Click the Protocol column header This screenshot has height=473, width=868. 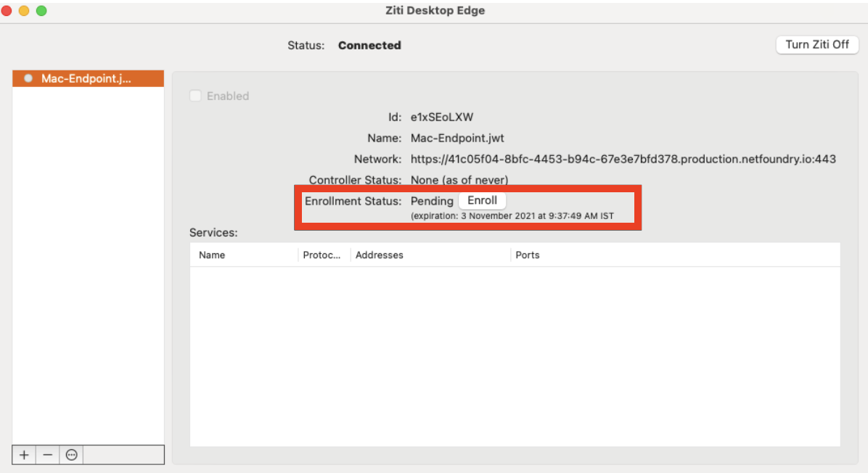pos(322,255)
